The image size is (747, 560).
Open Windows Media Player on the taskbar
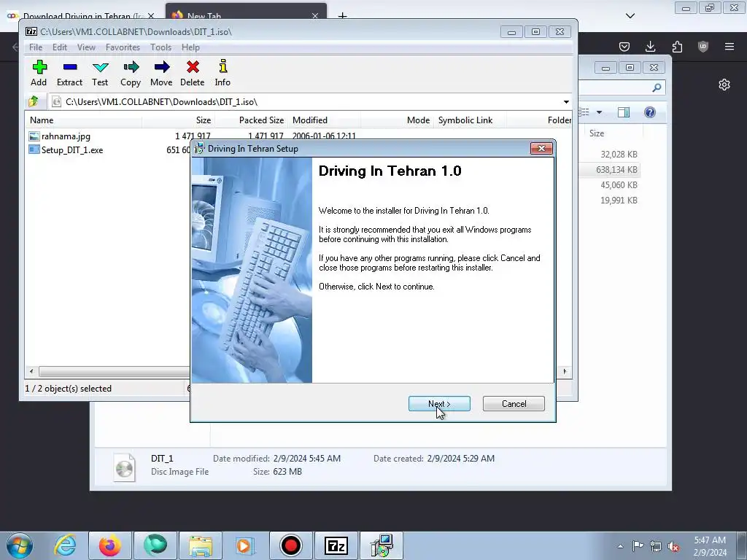click(x=245, y=545)
